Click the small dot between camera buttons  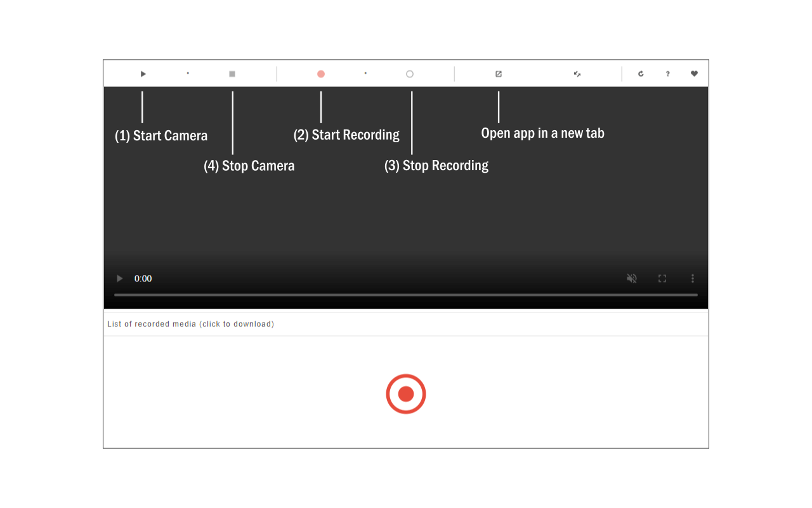pos(188,74)
